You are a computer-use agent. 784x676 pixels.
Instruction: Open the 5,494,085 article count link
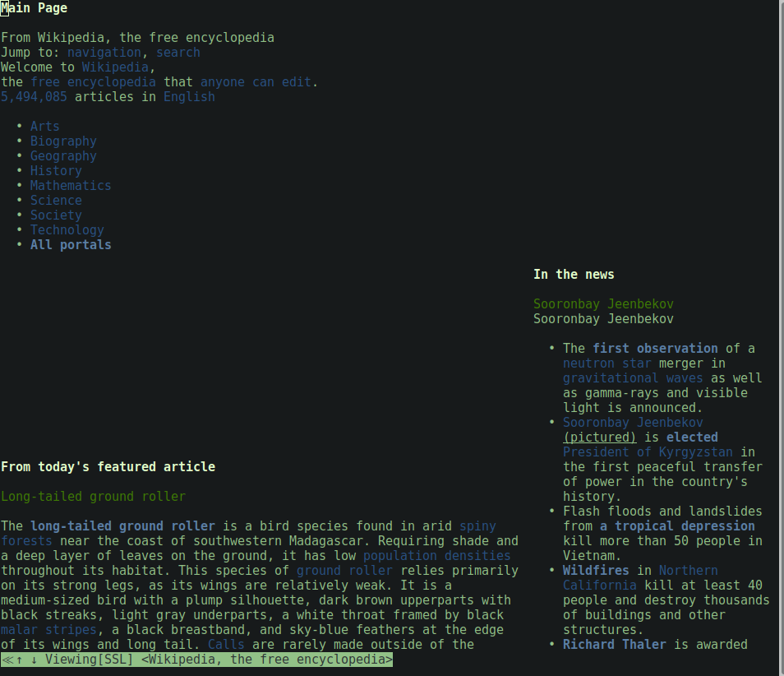pyautogui.click(x=34, y=96)
